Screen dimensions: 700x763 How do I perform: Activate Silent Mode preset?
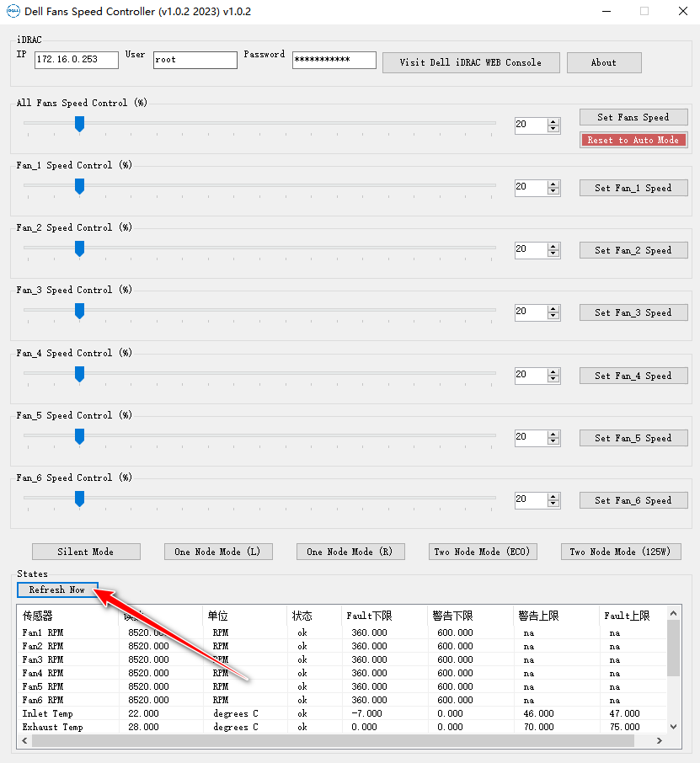(x=86, y=552)
